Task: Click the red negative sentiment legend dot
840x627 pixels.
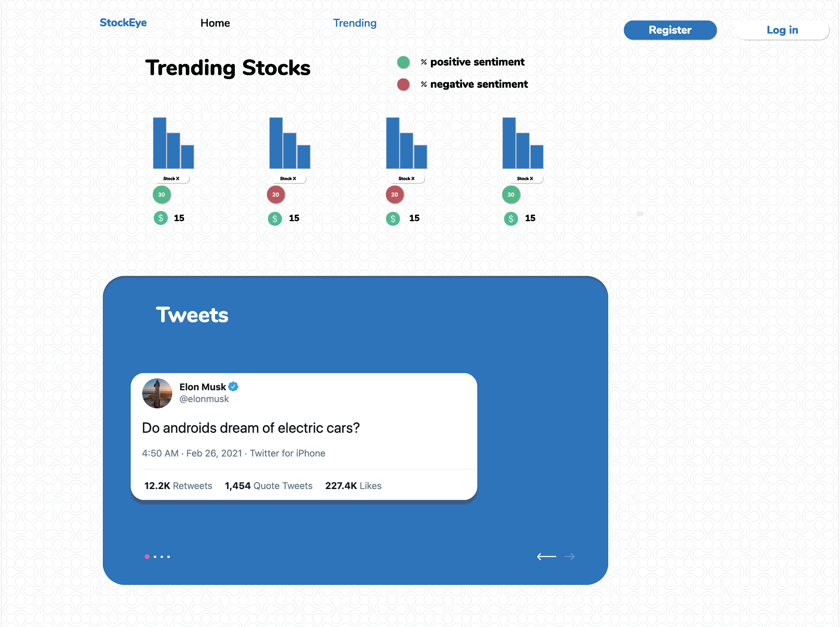Action: pyautogui.click(x=403, y=84)
